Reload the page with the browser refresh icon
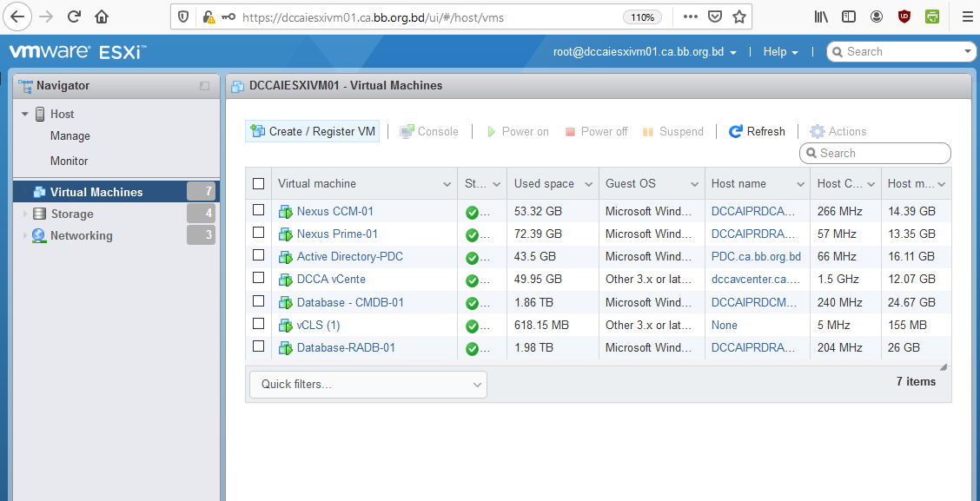The width and height of the screenshot is (980, 501). click(75, 16)
